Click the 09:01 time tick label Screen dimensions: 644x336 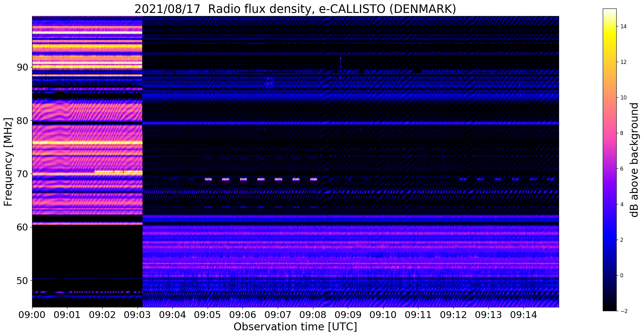(x=67, y=315)
